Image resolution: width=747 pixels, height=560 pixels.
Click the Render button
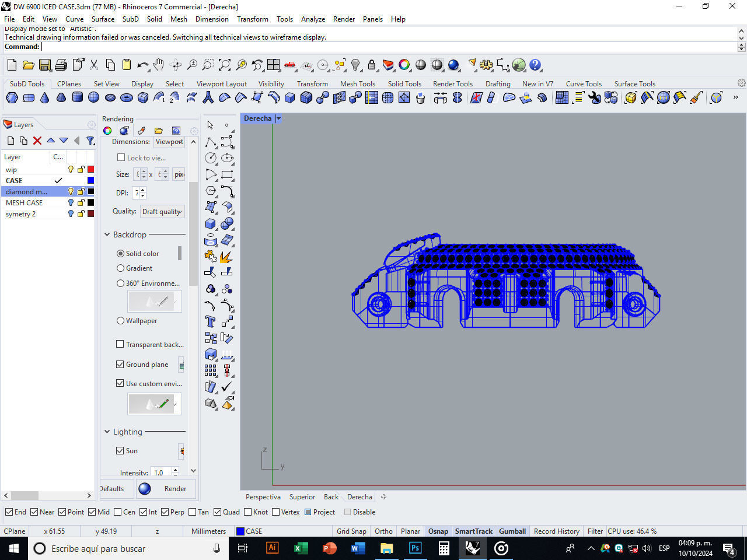pos(166,489)
